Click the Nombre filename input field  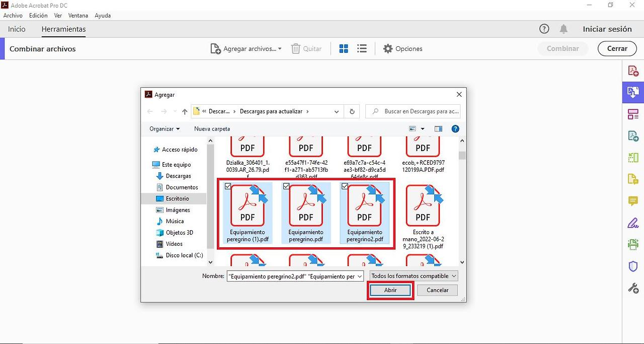coord(291,276)
